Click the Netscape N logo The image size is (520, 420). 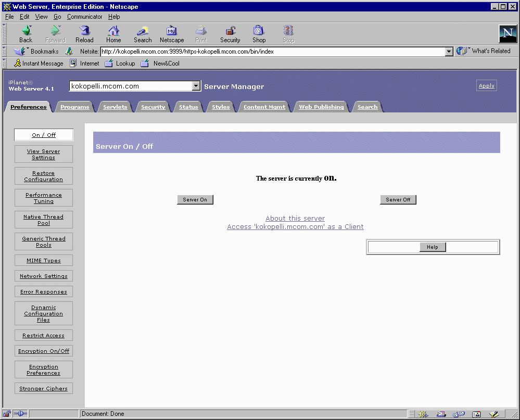(x=508, y=34)
